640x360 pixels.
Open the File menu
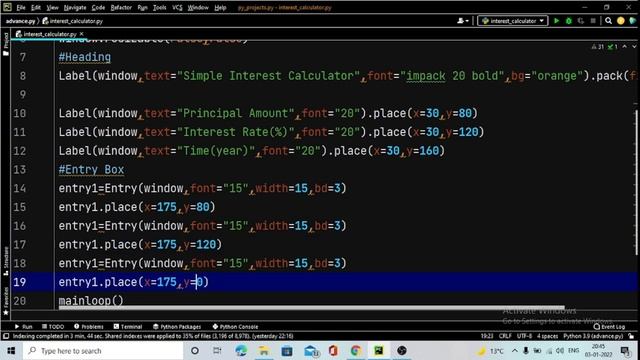pos(21,7)
